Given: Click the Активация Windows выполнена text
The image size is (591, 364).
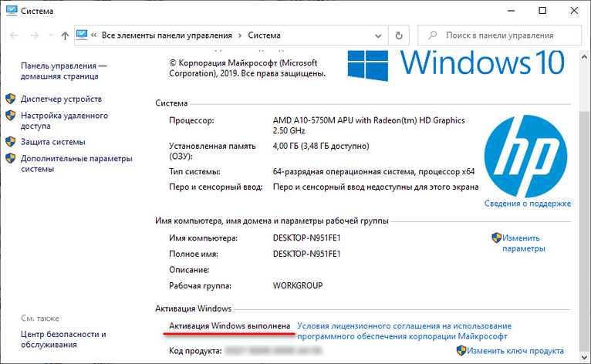Looking at the screenshot, I should [x=230, y=326].
